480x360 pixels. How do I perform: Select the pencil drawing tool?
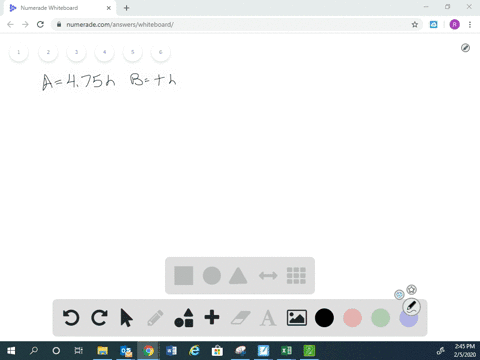click(x=155, y=318)
